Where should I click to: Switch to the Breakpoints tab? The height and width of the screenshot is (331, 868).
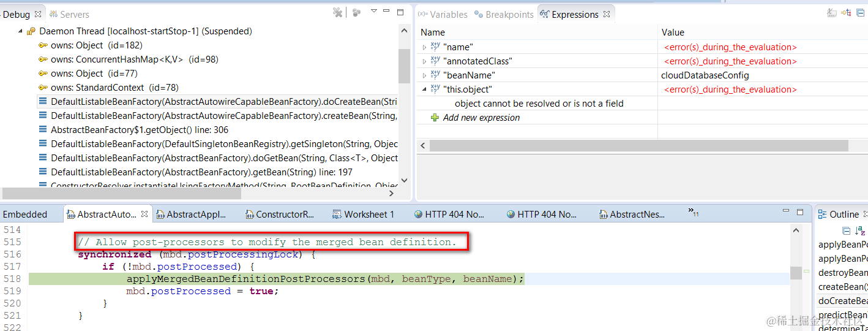point(504,14)
